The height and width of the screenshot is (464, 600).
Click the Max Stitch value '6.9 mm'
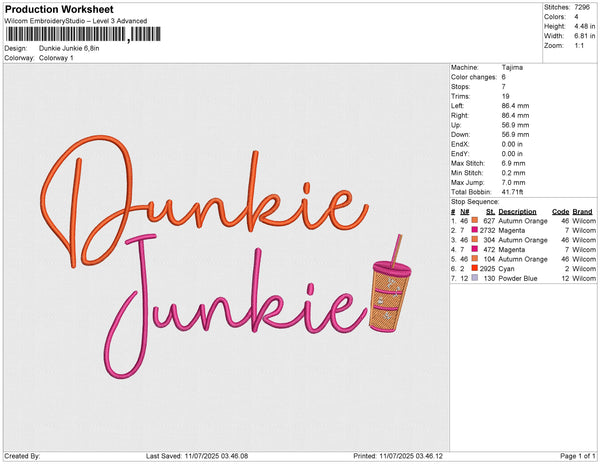point(513,163)
